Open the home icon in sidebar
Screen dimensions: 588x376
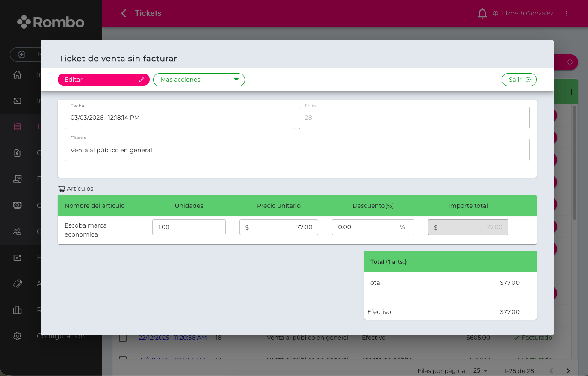[17, 74]
